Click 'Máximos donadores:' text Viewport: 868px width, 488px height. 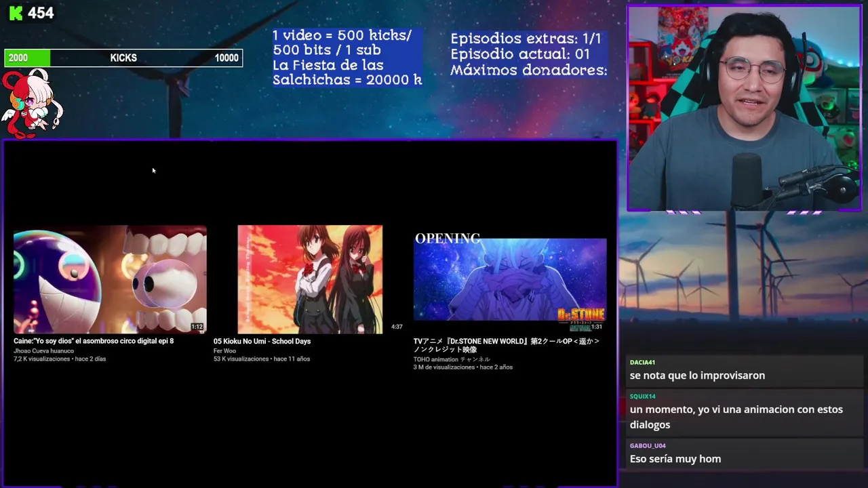[x=529, y=70]
